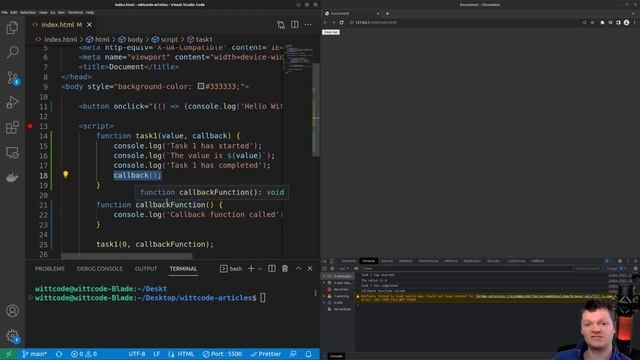
Task: Open the new terminal launch profile dropdown
Action: pos(260,269)
